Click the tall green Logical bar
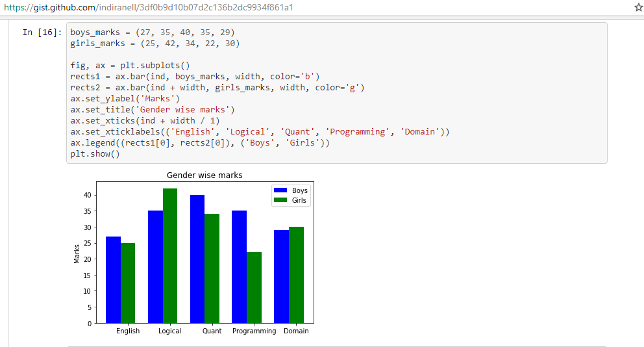The image size is (644, 347). click(x=170, y=256)
